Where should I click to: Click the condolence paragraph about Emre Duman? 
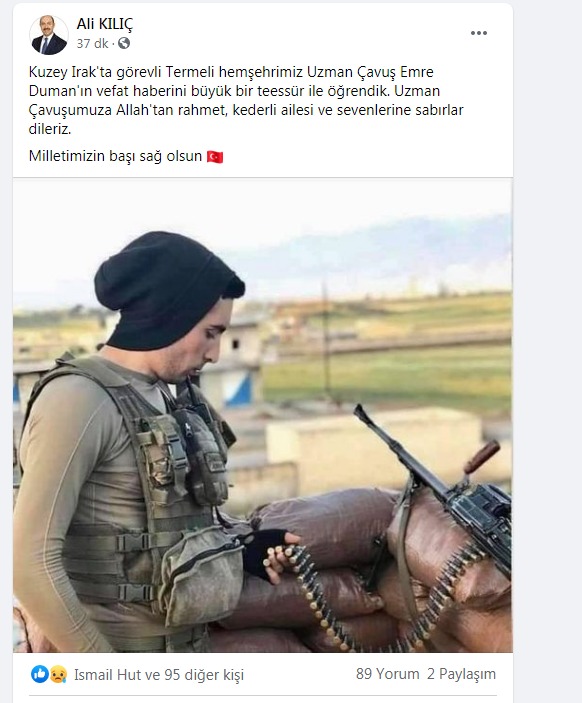[247, 100]
